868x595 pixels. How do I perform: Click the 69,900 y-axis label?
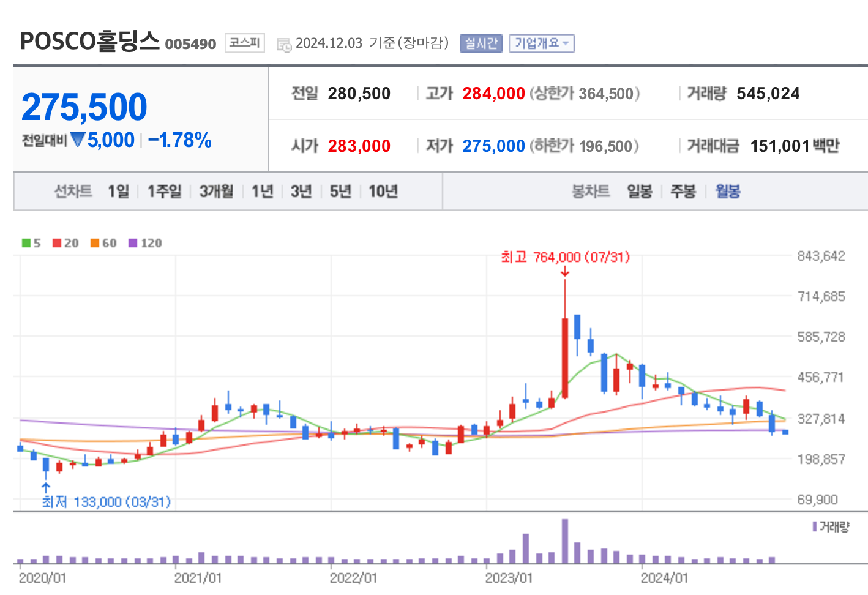[x=817, y=500]
